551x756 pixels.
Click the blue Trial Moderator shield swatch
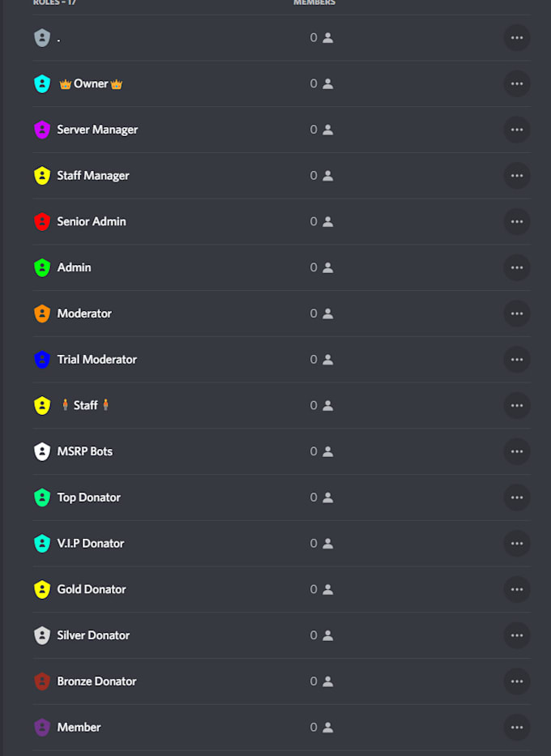point(41,360)
